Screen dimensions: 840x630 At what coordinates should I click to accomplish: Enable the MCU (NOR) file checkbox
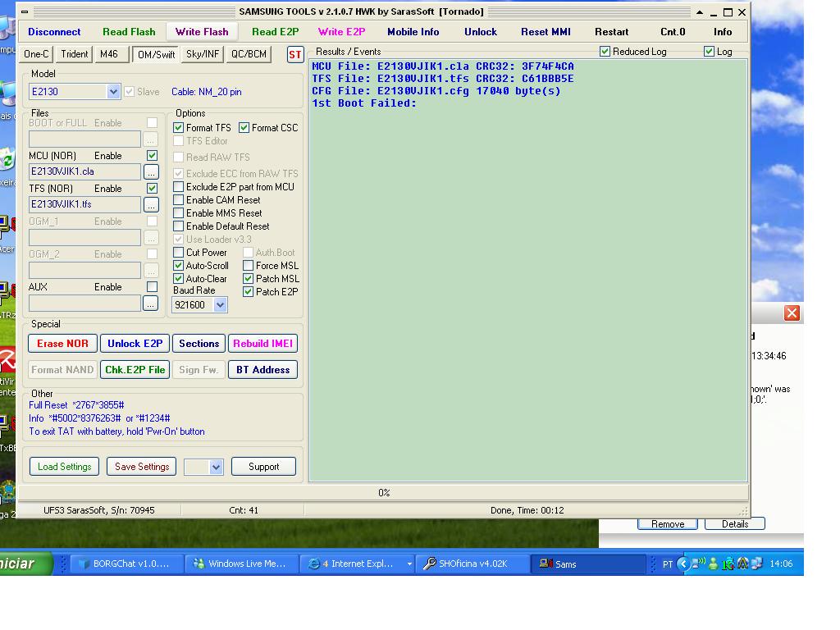click(x=152, y=155)
